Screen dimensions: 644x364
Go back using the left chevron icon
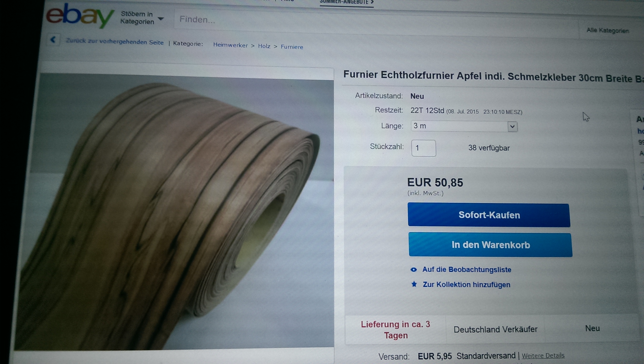(x=53, y=40)
